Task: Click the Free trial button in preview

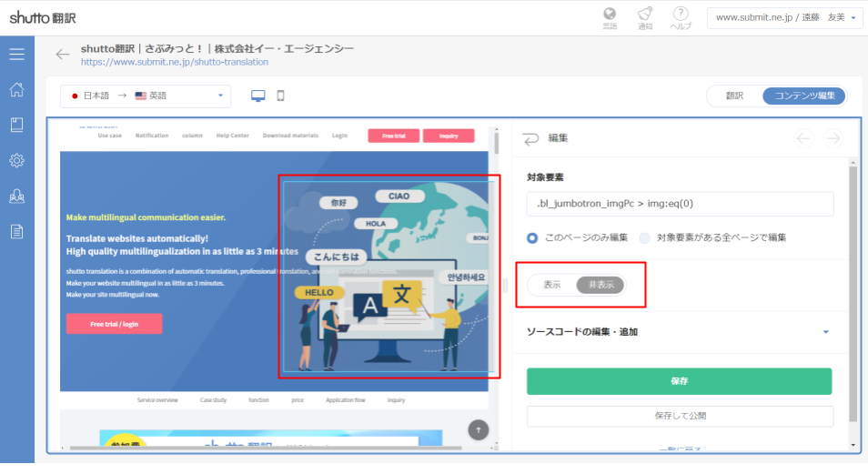Action: (x=394, y=136)
